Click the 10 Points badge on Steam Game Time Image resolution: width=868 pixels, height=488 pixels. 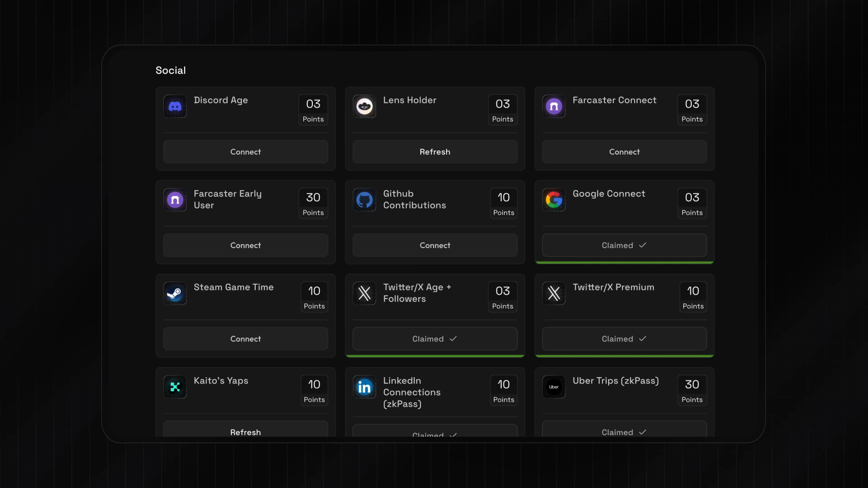coord(314,297)
